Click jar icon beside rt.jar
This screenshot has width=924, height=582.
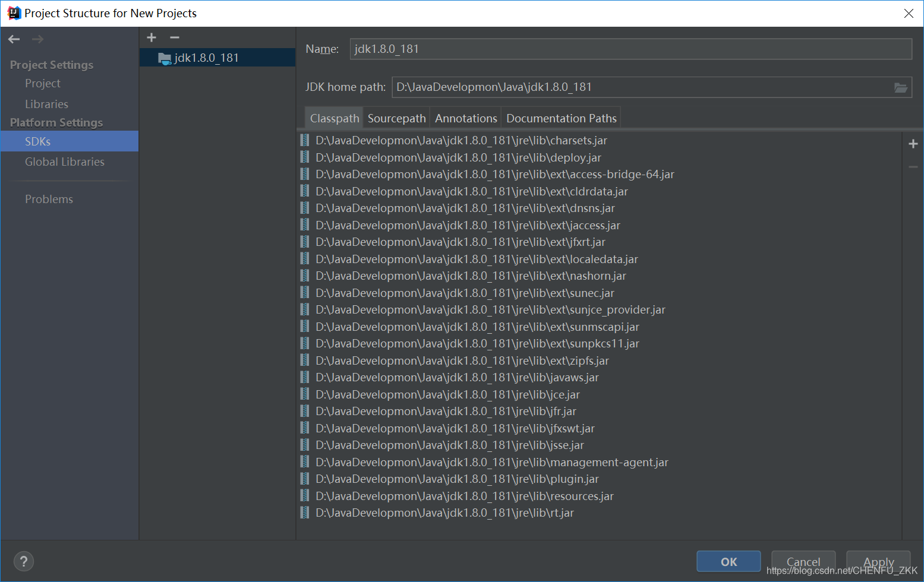(x=305, y=513)
